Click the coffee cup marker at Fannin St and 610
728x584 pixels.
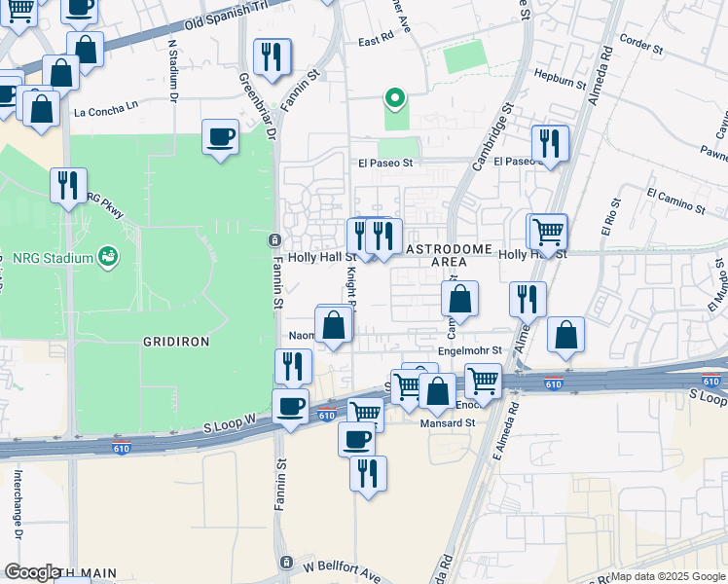291,411
